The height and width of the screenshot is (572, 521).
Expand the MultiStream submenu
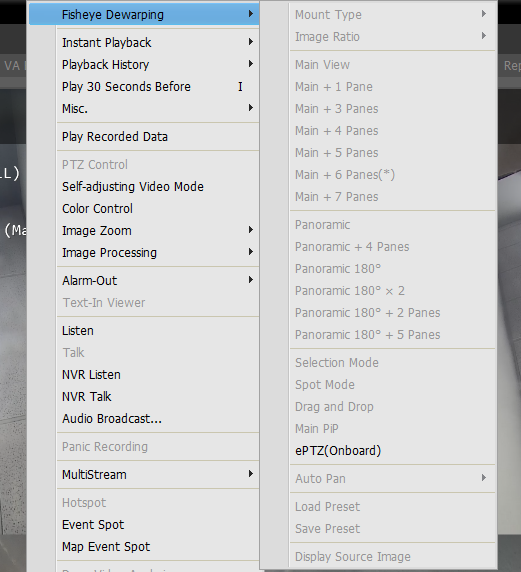(x=158, y=475)
